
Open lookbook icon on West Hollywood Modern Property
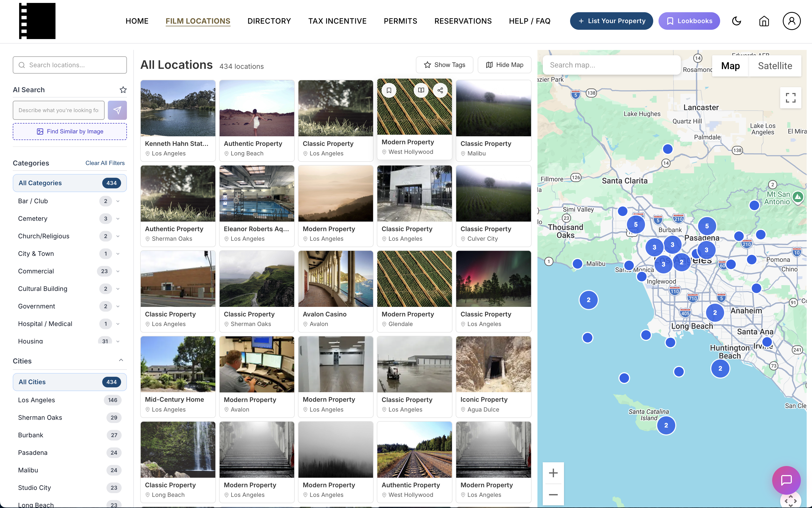click(x=421, y=90)
